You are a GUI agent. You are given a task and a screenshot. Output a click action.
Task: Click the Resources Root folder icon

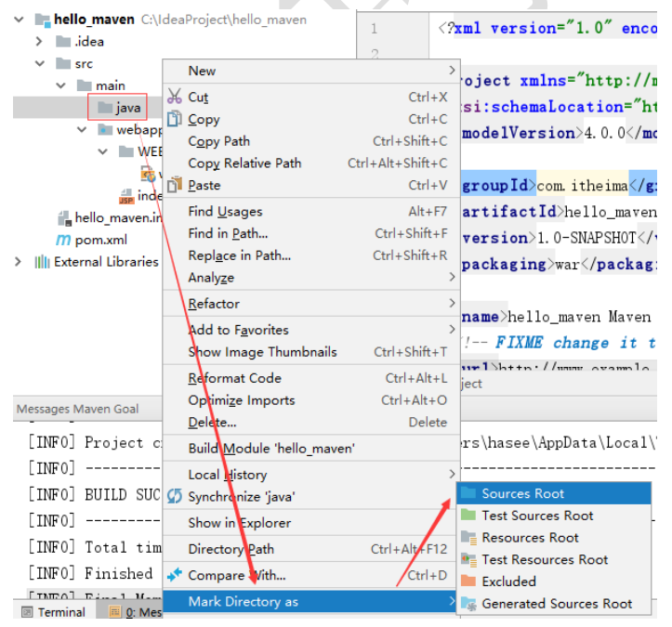tap(468, 537)
